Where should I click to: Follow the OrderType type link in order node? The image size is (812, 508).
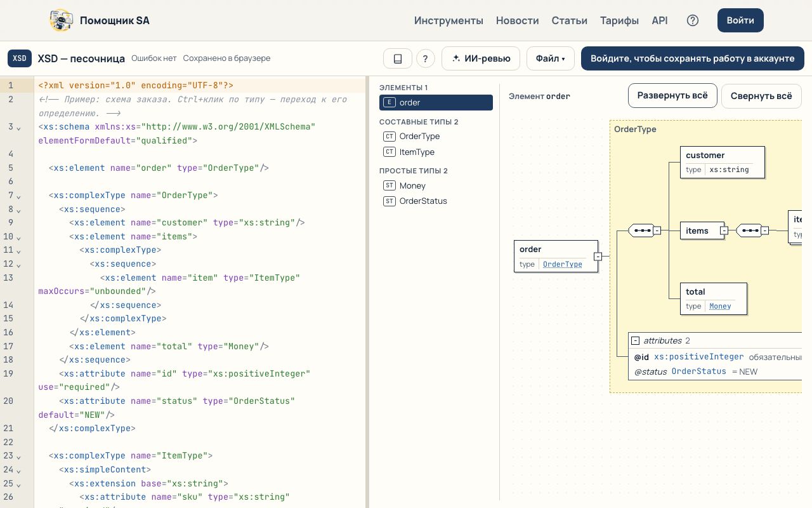click(563, 264)
